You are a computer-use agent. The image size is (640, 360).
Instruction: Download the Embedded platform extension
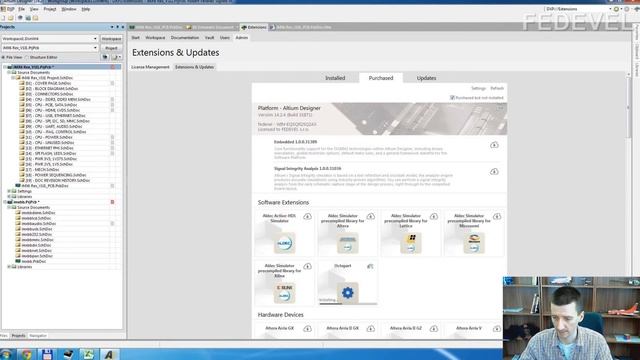[x=494, y=145]
